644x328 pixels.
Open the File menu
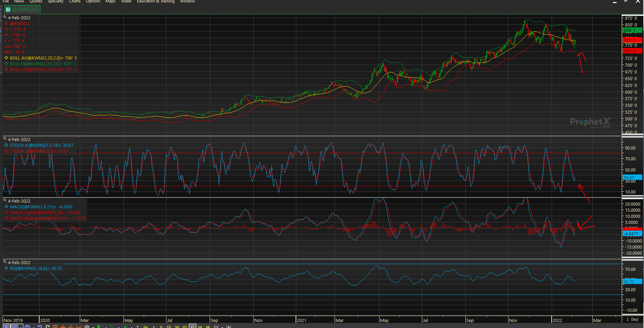(x=6, y=1)
